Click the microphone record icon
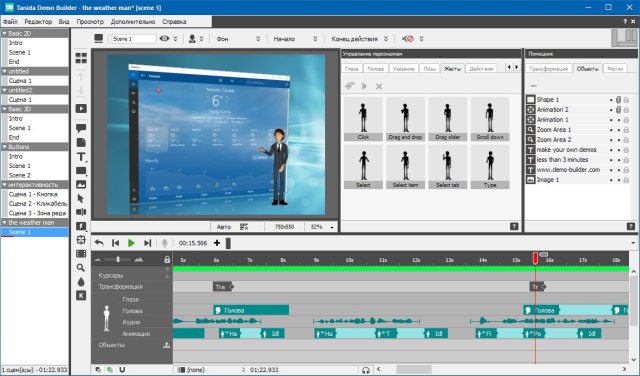Image resolution: width=640 pixels, height=376 pixels. (x=164, y=243)
